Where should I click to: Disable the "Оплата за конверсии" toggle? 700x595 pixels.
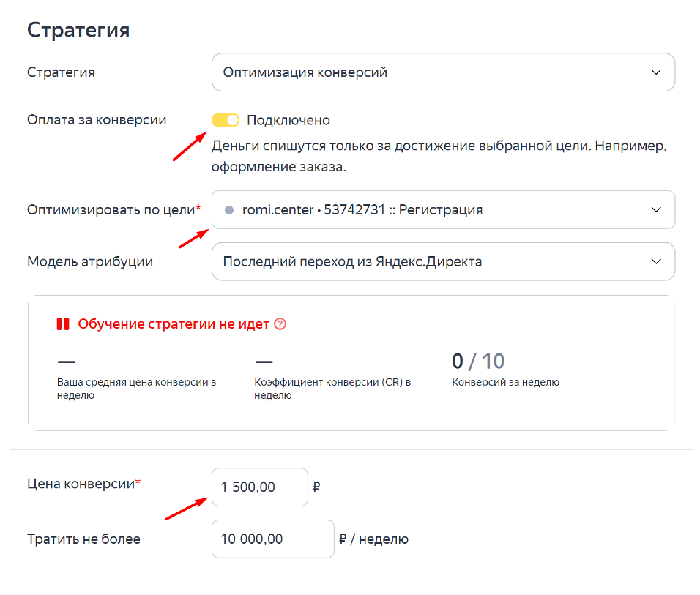[x=226, y=119]
